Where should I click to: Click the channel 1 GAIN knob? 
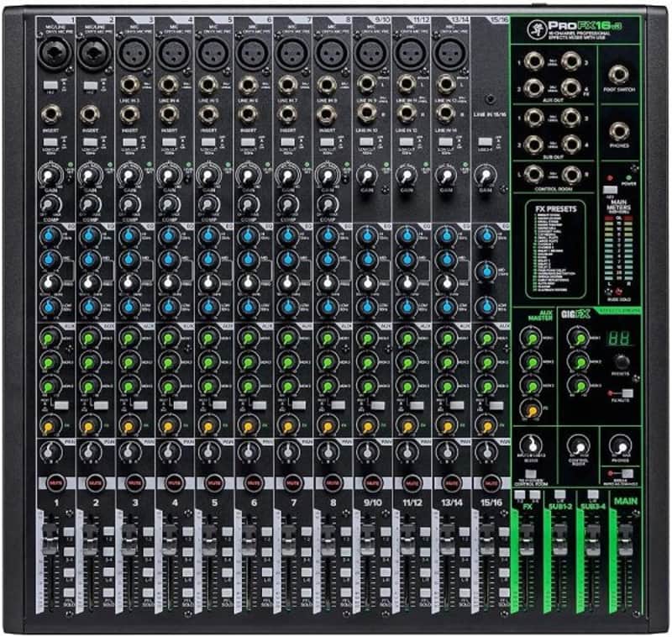[x=50, y=176]
